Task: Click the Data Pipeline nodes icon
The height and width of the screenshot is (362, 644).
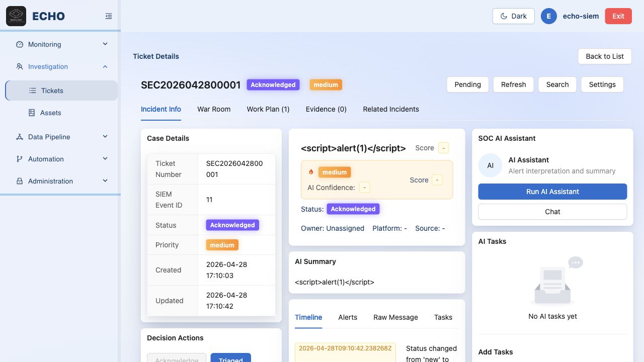Action: [x=20, y=137]
